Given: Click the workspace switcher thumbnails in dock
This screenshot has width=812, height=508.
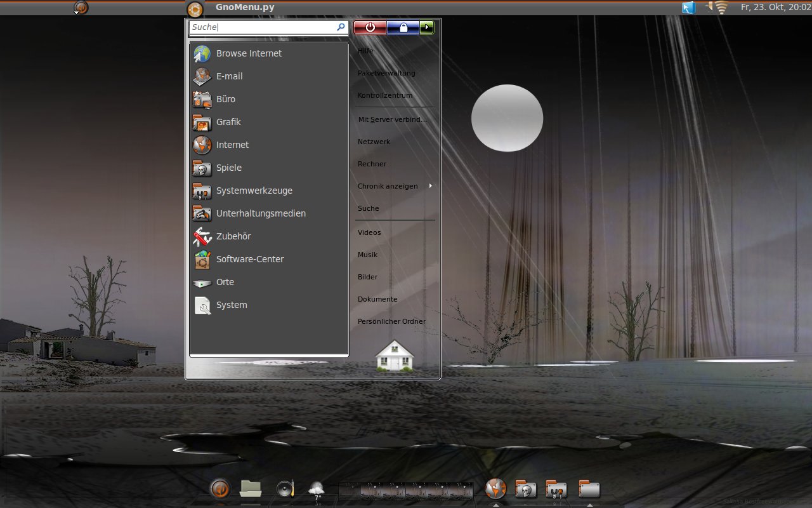Looking at the screenshot, I should tap(406, 491).
